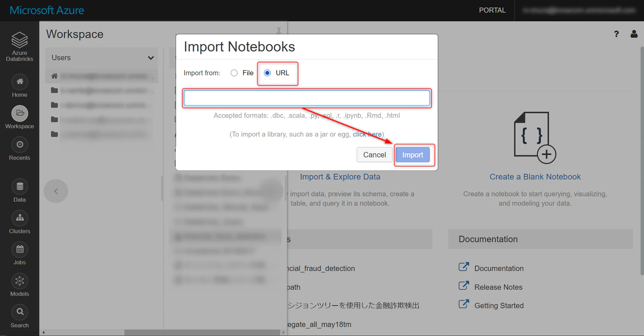
Task: Open the user account icon
Action: click(634, 34)
